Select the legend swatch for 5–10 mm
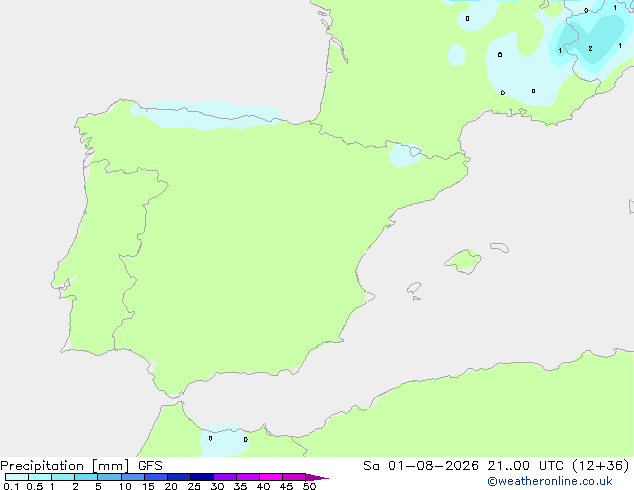 109,477
